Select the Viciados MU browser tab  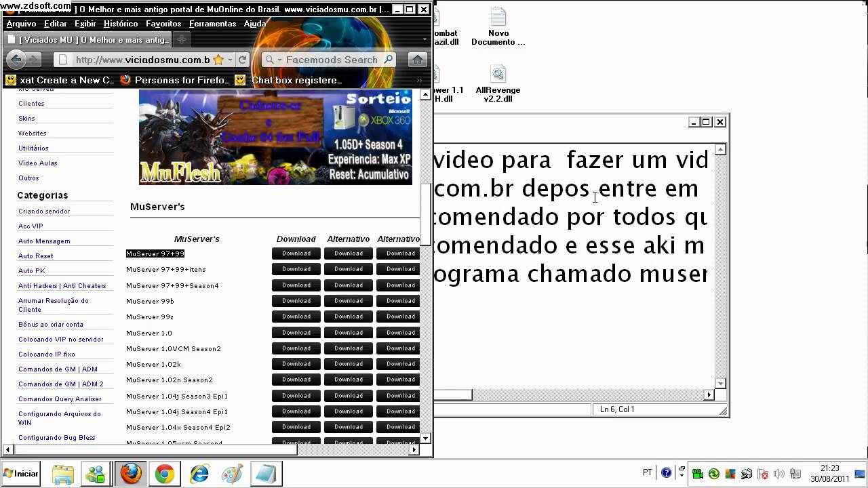(88, 40)
